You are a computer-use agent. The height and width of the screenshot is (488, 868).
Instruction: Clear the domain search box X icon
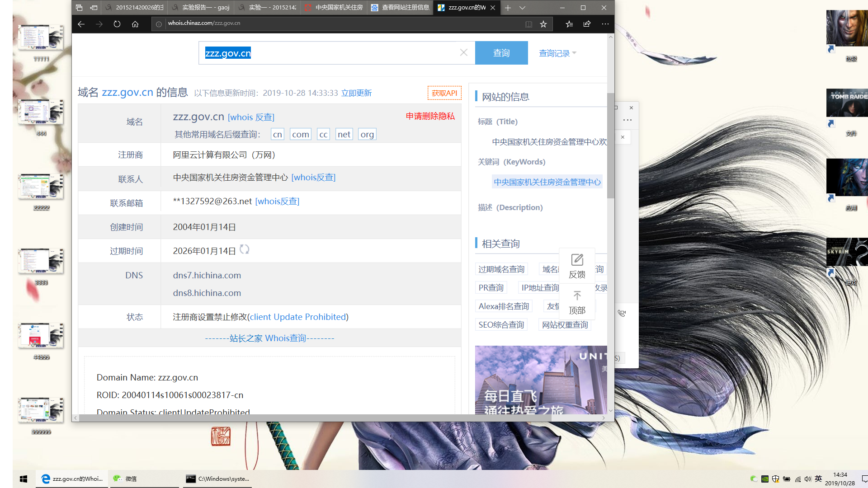tap(463, 52)
